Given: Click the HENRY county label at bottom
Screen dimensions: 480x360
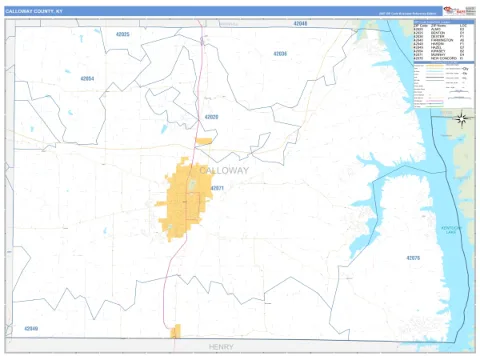Looking at the screenshot, I should tap(221, 347).
